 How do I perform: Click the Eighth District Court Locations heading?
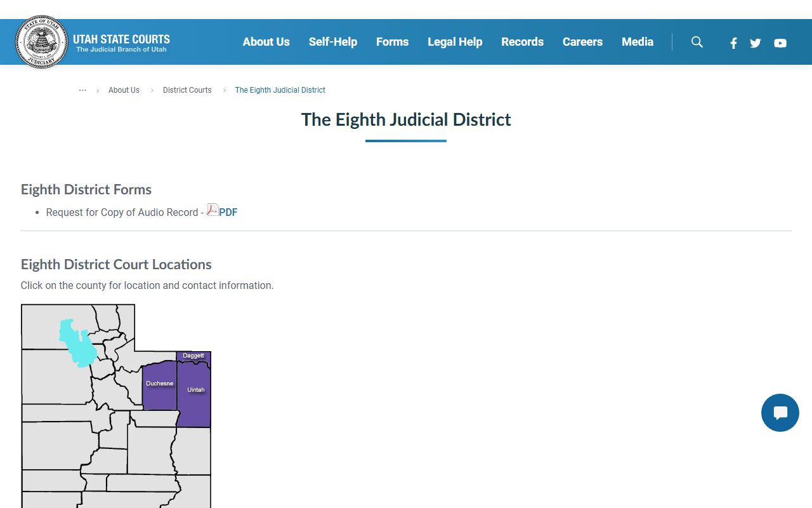pyautogui.click(x=116, y=264)
